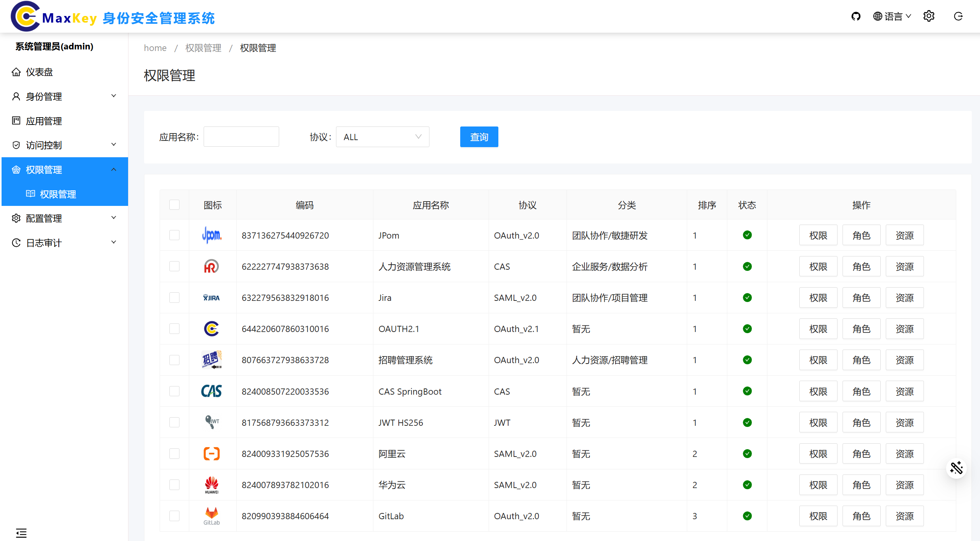This screenshot has width=980, height=541.
Task: Click the blue 查询 search button
Action: click(x=479, y=137)
